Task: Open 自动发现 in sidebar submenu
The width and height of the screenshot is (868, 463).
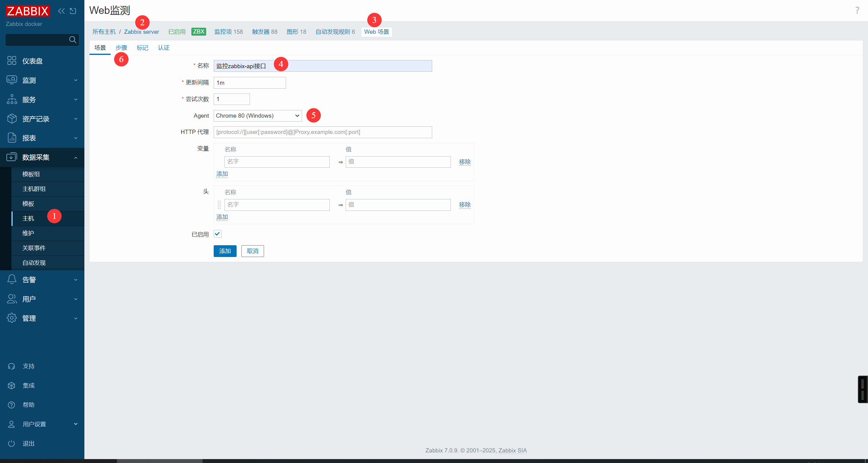Action: (x=48, y=263)
